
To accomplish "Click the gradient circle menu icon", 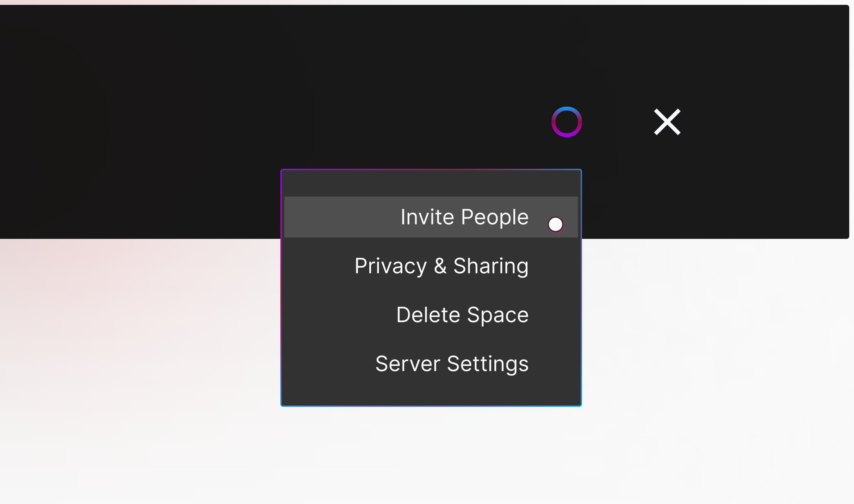I will (567, 122).
